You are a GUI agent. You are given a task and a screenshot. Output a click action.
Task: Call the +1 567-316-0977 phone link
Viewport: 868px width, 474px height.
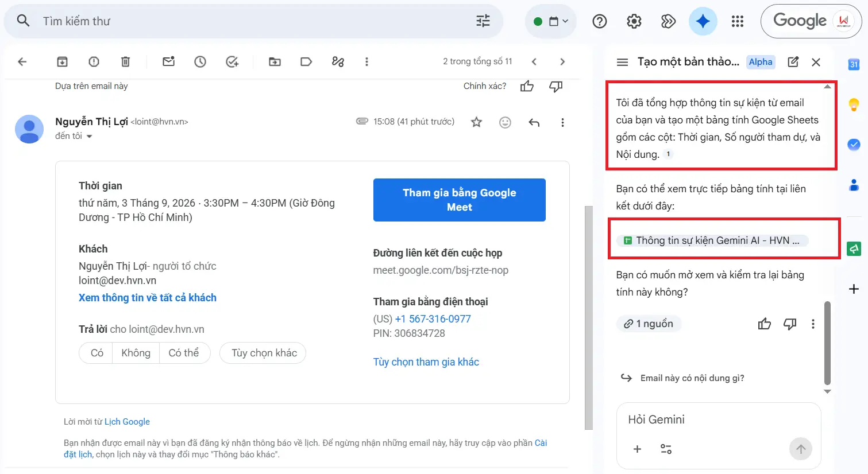433,319
